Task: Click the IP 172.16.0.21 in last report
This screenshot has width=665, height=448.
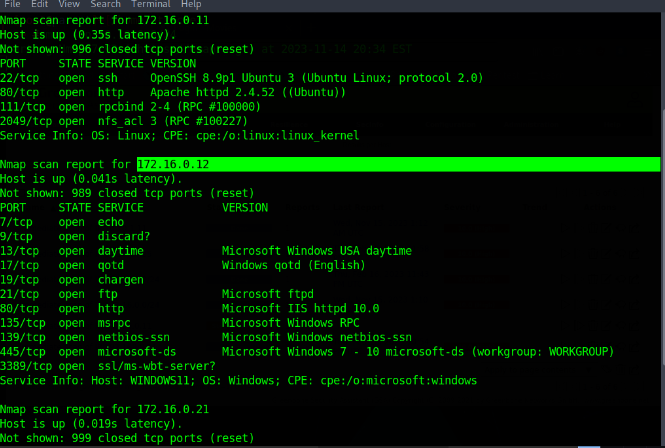Action: (x=172, y=409)
